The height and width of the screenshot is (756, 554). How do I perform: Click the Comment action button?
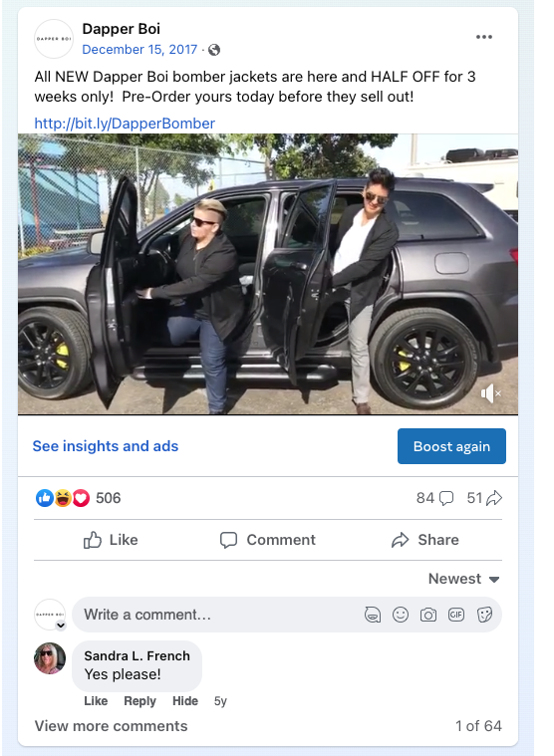[x=268, y=540]
